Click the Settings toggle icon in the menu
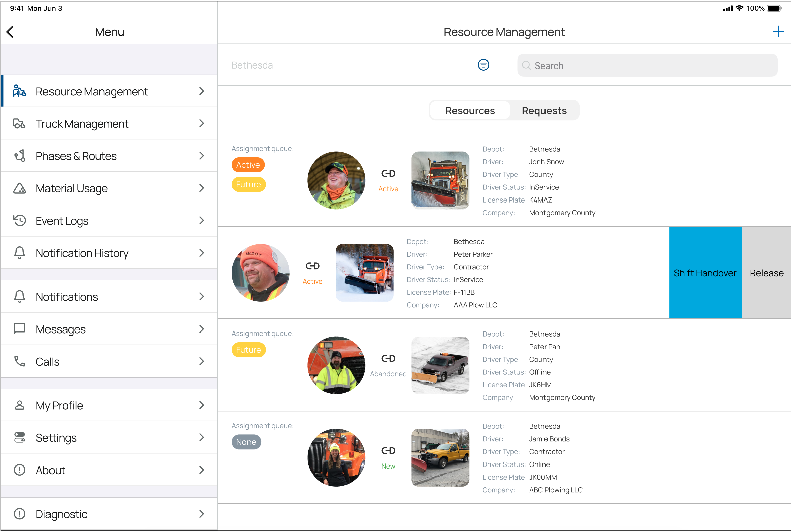The width and height of the screenshot is (792, 532). tap(19, 438)
